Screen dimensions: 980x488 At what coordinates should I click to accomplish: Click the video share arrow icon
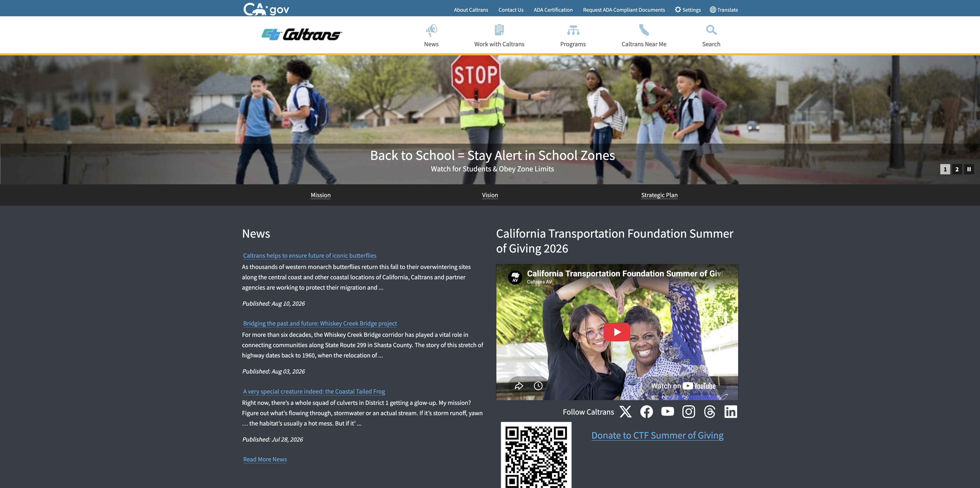[x=519, y=386]
